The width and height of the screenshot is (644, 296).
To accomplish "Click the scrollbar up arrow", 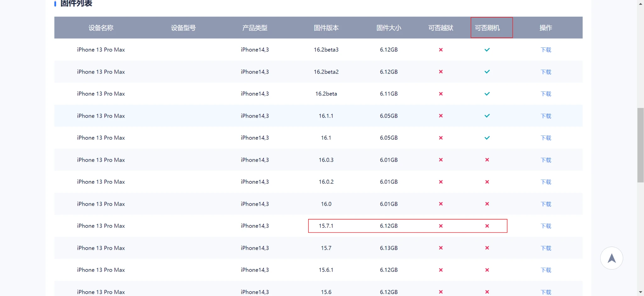I will point(641,4).
